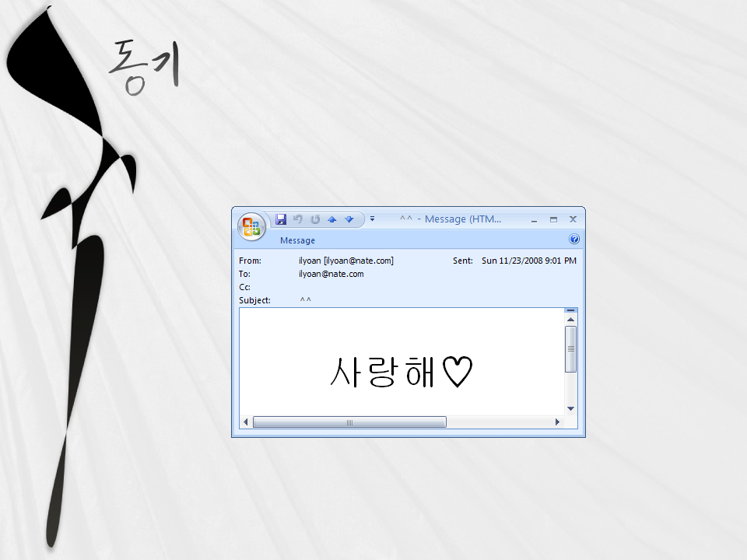Click the split bar above vertical scrollbar

click(570, 310)
